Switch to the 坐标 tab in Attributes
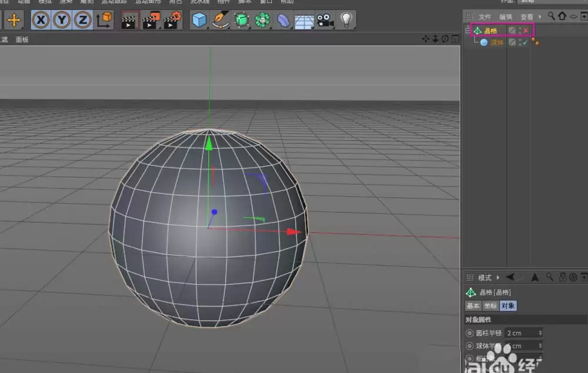588x373 pixels. click(x=490, y=305)
